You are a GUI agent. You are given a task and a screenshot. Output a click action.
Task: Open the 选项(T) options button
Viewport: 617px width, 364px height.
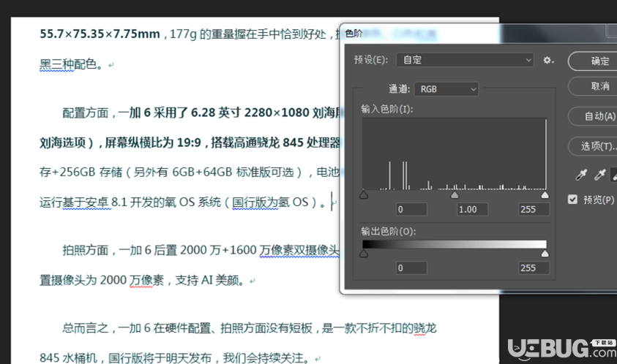click(x=593, y=146)
